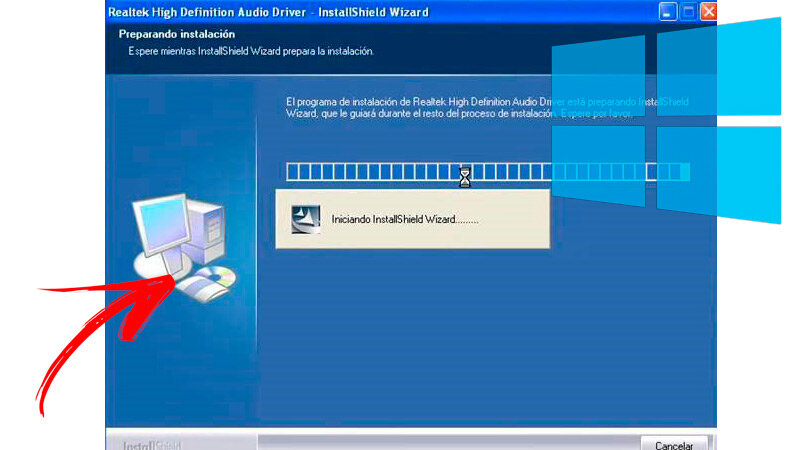The height and width of the screenshot is (450, 800).
Task: Click the installation progress bar
Action: click(488, 172)
